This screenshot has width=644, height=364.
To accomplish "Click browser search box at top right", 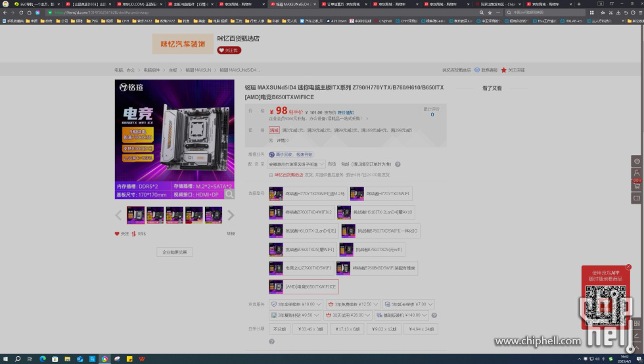I will pyautogui.click(x=545, y=12).
